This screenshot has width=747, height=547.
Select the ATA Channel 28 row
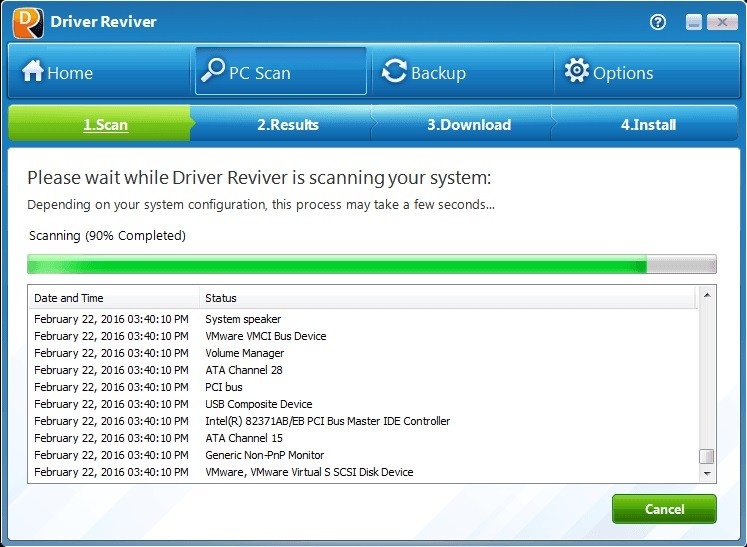click(363, 370)
